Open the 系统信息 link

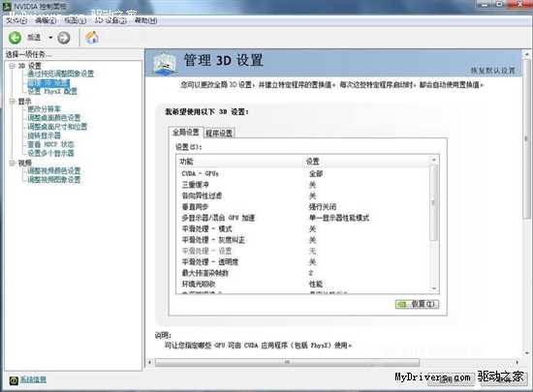[33, 379]
